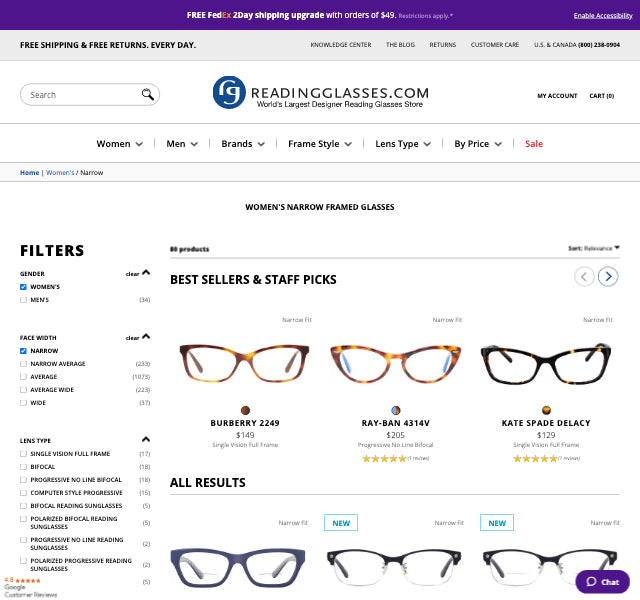The height and width of the screenshot is (600, 640).
Task: Expand the Lens Type menu
Action: (x=403, y=144)
